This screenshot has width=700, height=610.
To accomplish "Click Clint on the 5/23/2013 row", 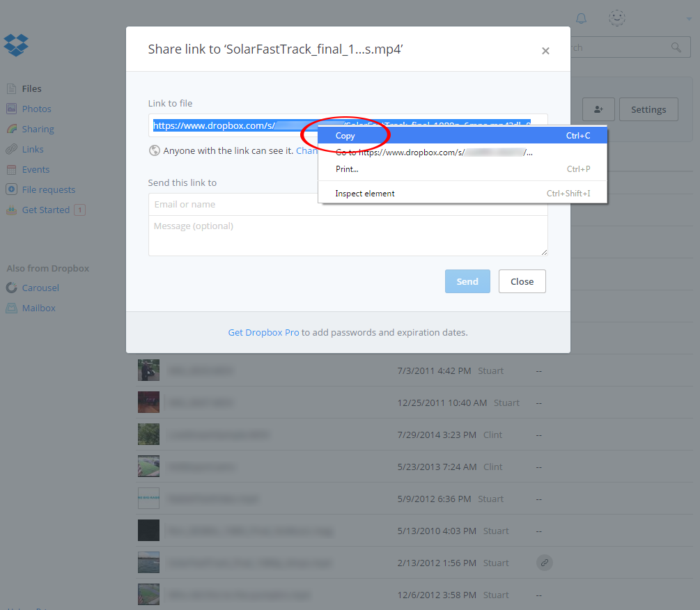I will [x=493, y=467].
